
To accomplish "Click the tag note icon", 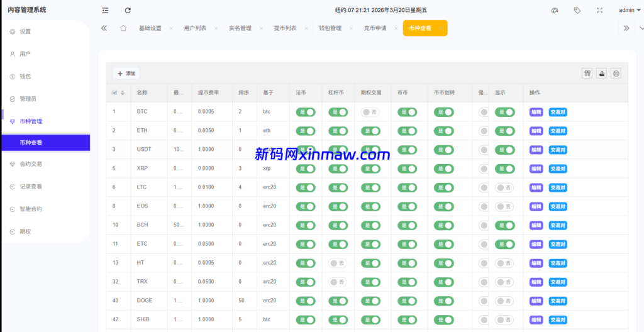I will (577, 10).
